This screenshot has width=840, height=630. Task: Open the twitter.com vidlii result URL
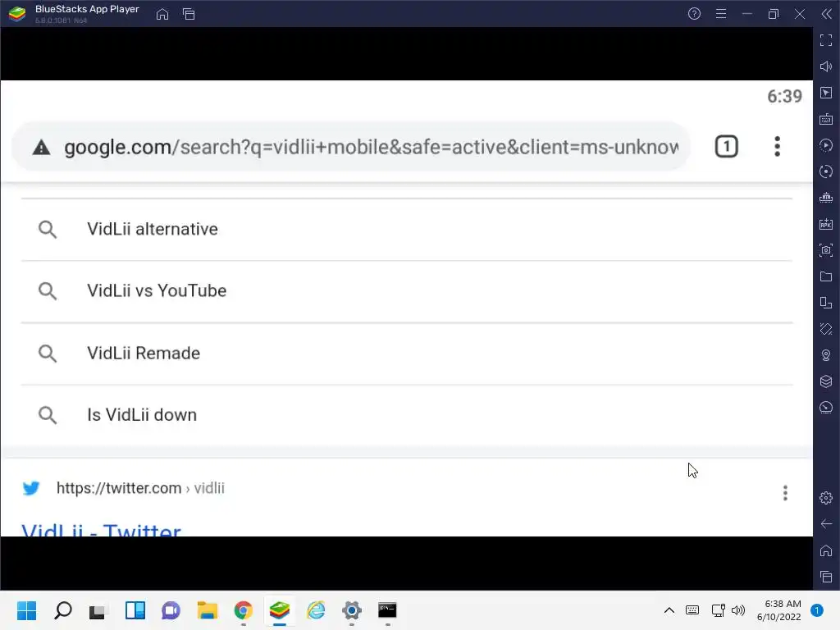tap(140, 489)
